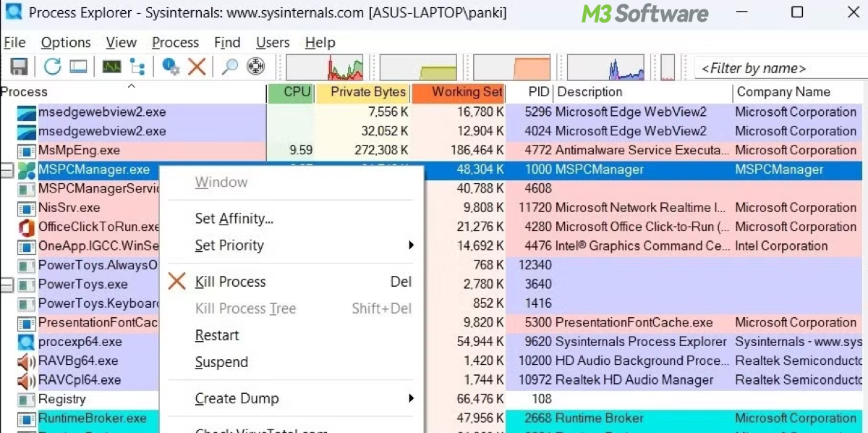Click the OneApp.IGCC process icon
Viewport: 868px width, 433px height.
pyautogui.click(x=27, y=246)
